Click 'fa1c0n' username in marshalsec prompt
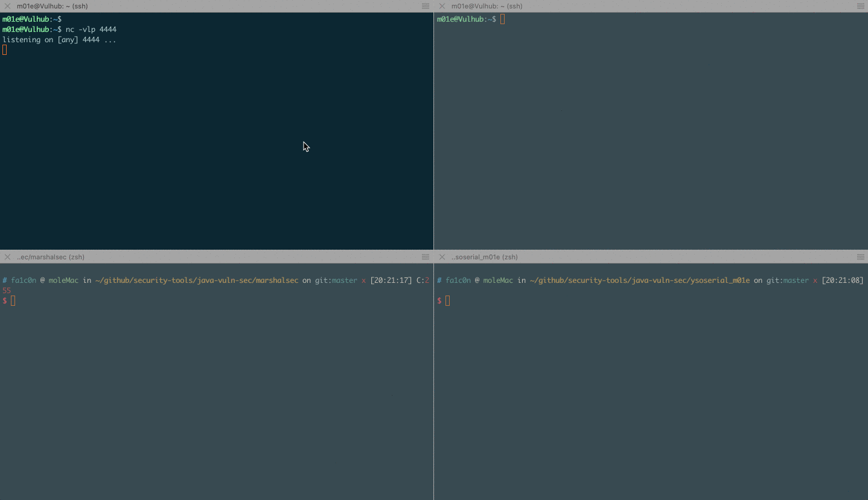The width and height of the screenshot is (868, 500). (24, 280)
